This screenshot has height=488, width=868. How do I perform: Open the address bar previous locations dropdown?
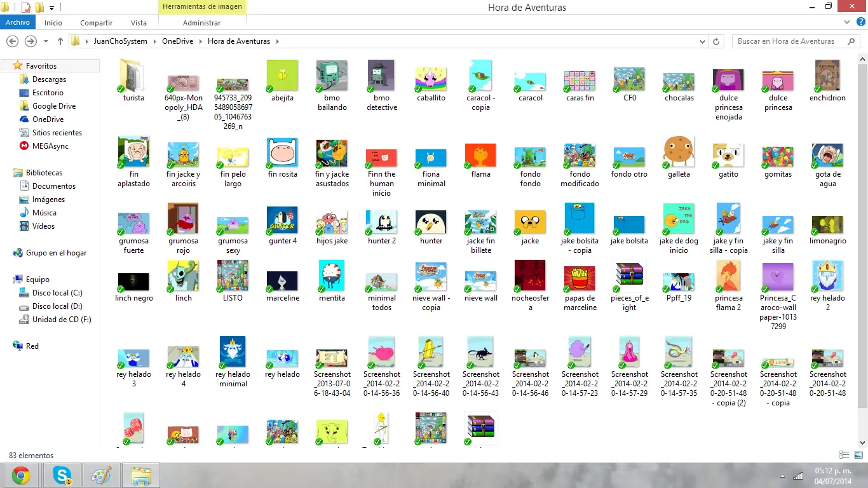[x=702, y=41]
